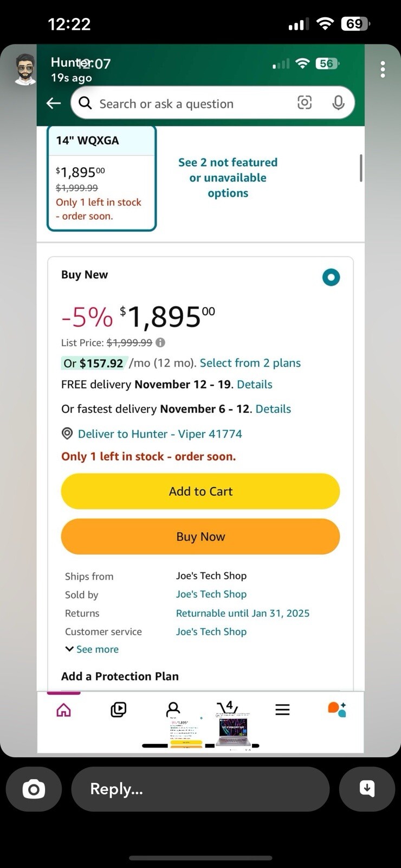Open camera lens search icon
401x868 pixels.
pyautogui.click(x=305, y=103)
